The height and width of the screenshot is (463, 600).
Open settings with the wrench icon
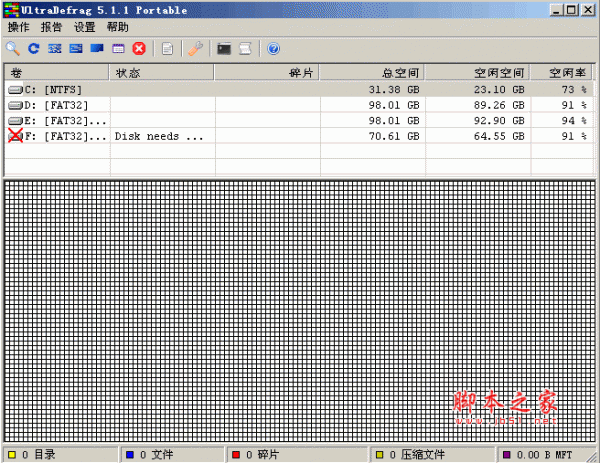196,49
